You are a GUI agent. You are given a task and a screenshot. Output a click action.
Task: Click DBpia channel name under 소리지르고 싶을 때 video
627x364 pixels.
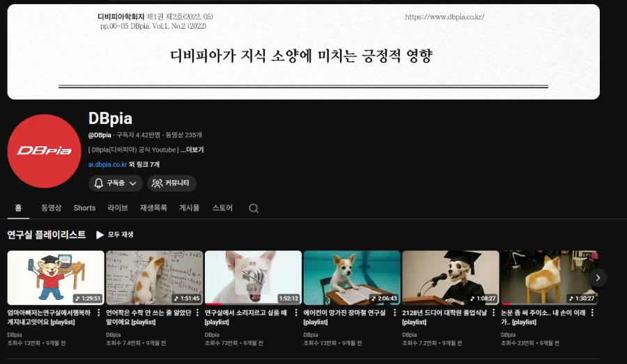click(x=212, y=335)
